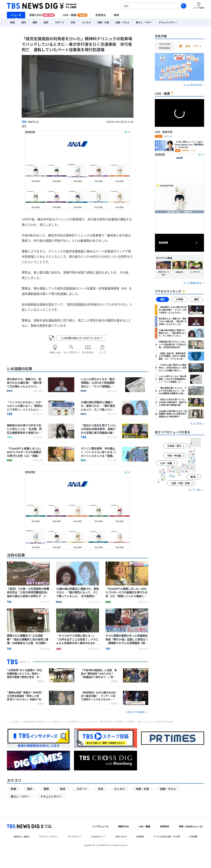Follow the ranking もっと見る link

[x=197, y=424]
